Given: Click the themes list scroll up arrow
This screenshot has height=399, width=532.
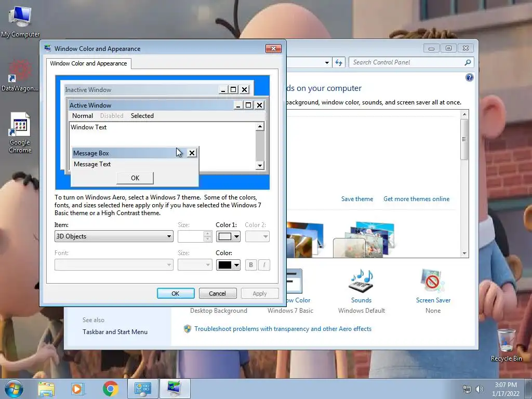Looking at the screenshot, I should pyautogui.click(x=464, y=114).
